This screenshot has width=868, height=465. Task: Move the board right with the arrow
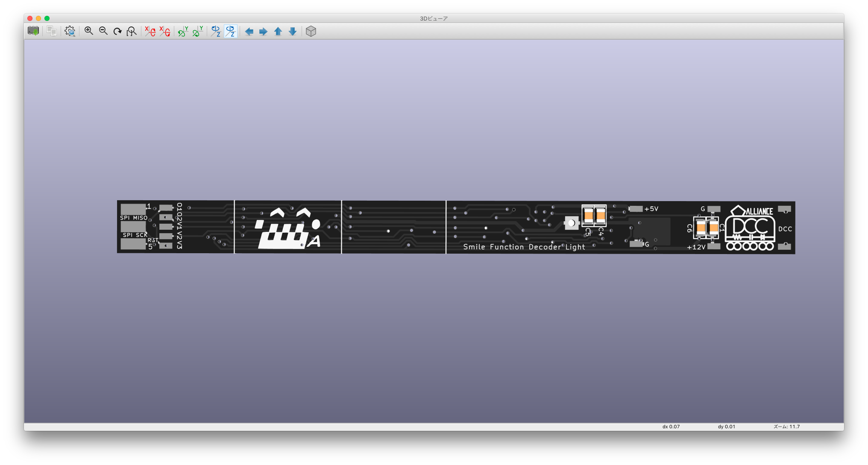pyautogui.click(x=264, y=31)
